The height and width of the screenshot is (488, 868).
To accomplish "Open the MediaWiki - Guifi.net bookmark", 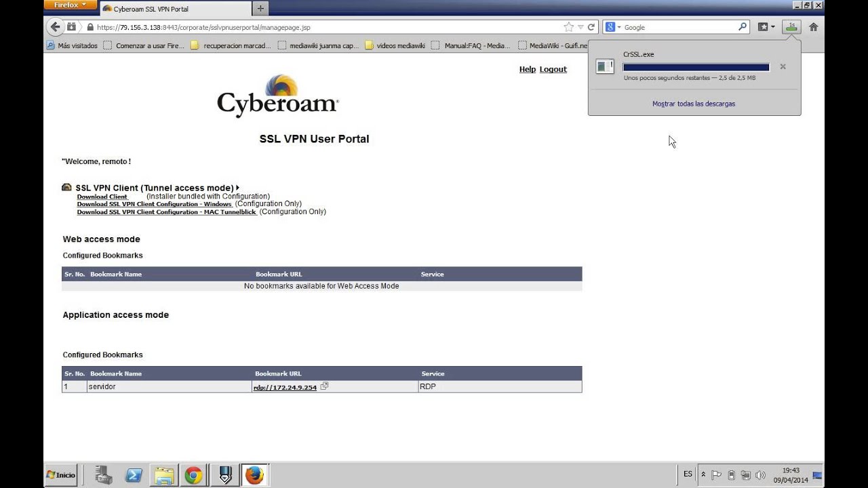I will pos(553,46).
